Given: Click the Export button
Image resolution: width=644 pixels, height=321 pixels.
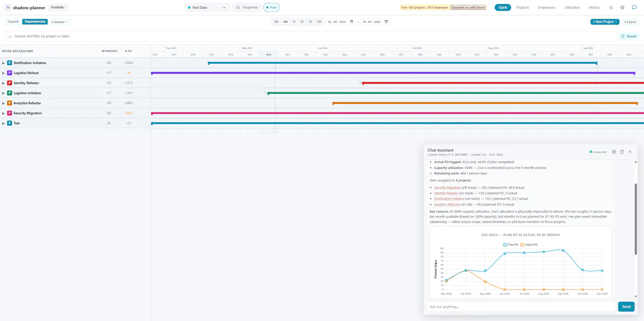Looking at the screenshot, I should pyautogui.click(x=630, y=22).
